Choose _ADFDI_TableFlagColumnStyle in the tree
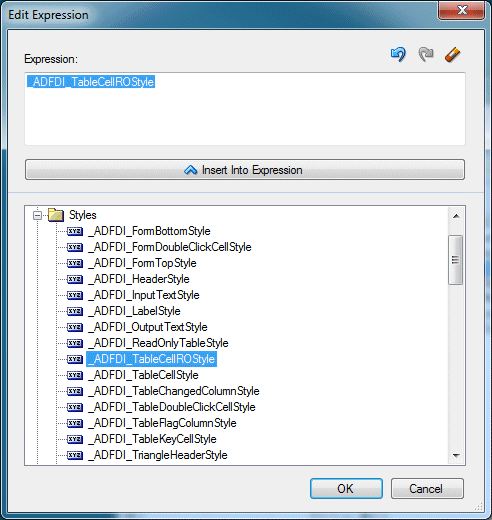Viewport: 492px width, 520px height. coord(162,423)
